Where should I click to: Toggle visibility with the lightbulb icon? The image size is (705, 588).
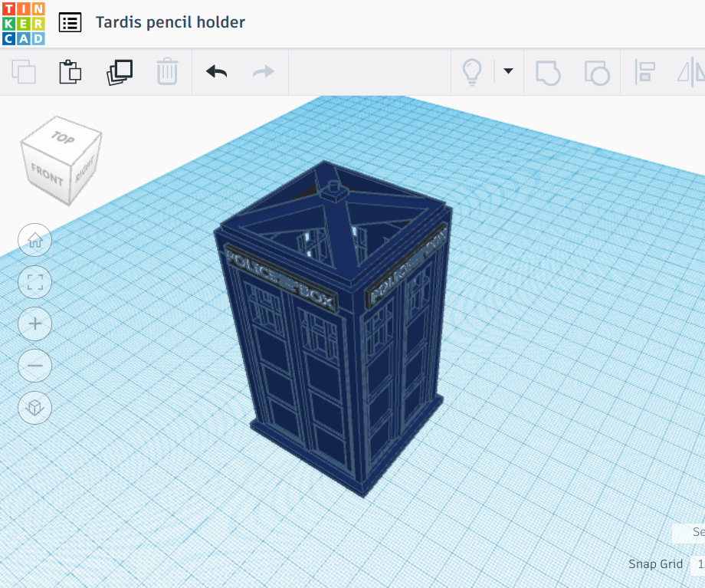[474, 71]
